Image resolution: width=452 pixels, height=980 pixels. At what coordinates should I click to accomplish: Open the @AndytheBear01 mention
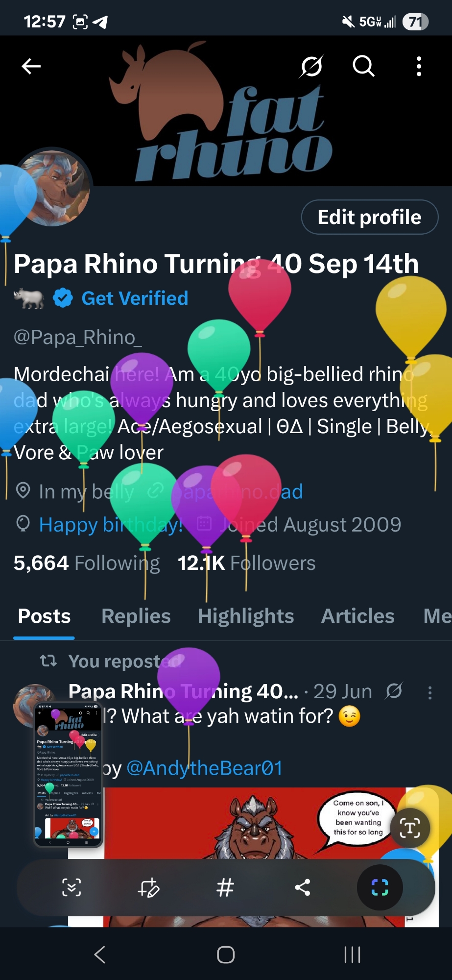click(204, 768)
